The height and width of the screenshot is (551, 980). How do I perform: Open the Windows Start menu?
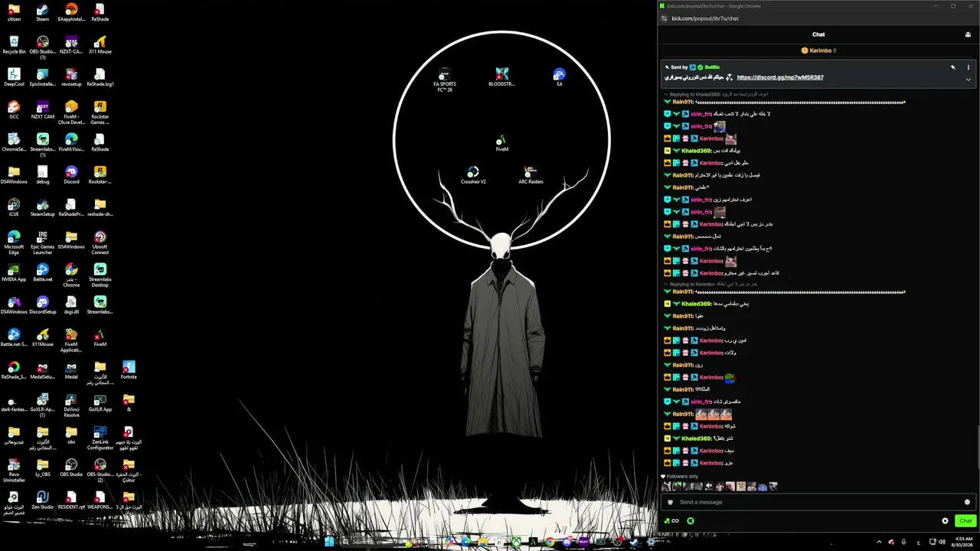tap(329, 542)
